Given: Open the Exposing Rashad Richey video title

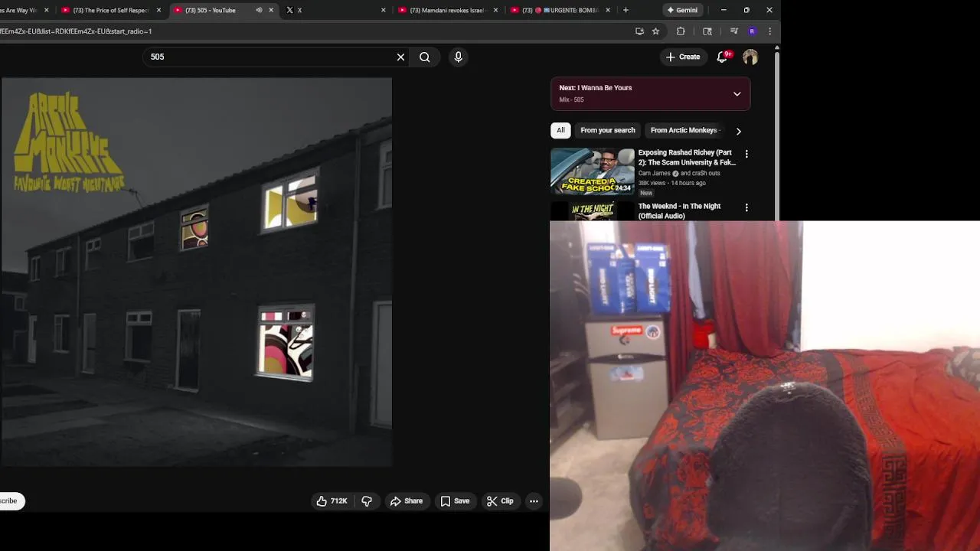Looking at the screenshot, I should coord(687,157).
